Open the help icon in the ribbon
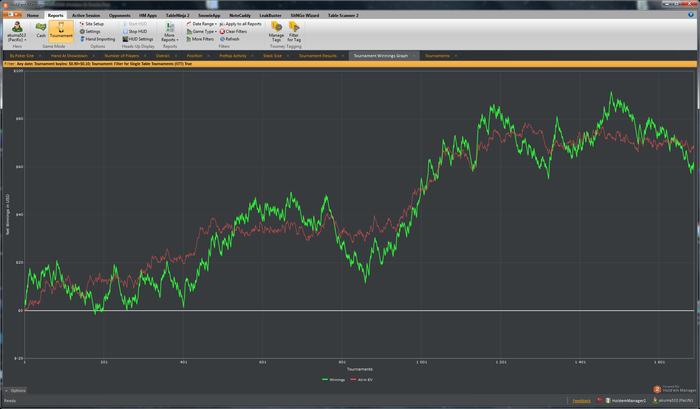The width and height of the screenshot is (700, 409). [x=691, y=15]
